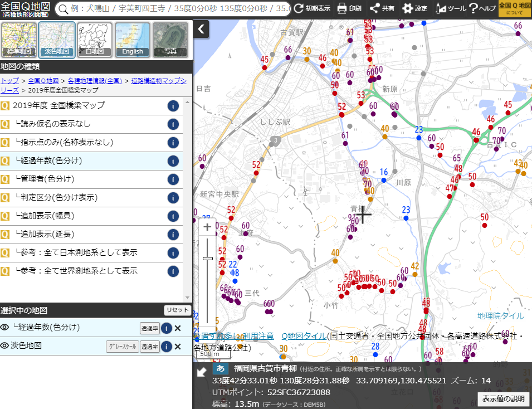Enable グレースケール for the 淡色地図 layer
The height and width of the screenshot is (409, 532).
(x=122, y=346)
